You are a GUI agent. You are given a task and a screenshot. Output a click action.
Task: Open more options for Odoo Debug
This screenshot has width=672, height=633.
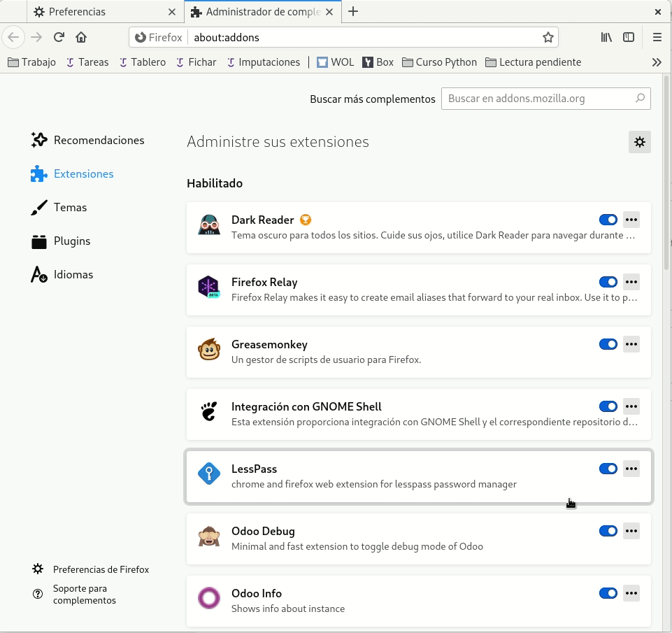631,531
